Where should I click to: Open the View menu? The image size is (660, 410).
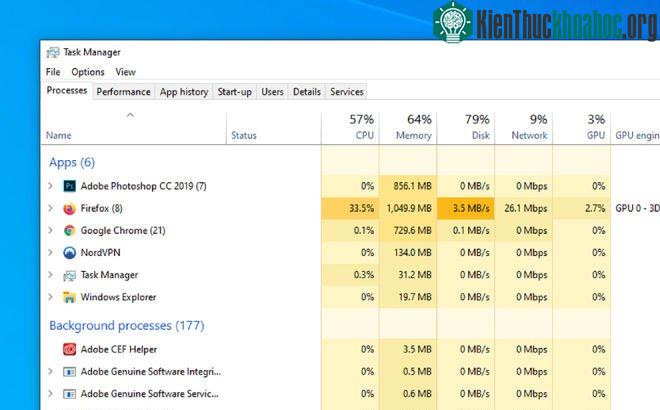point(125,72)
